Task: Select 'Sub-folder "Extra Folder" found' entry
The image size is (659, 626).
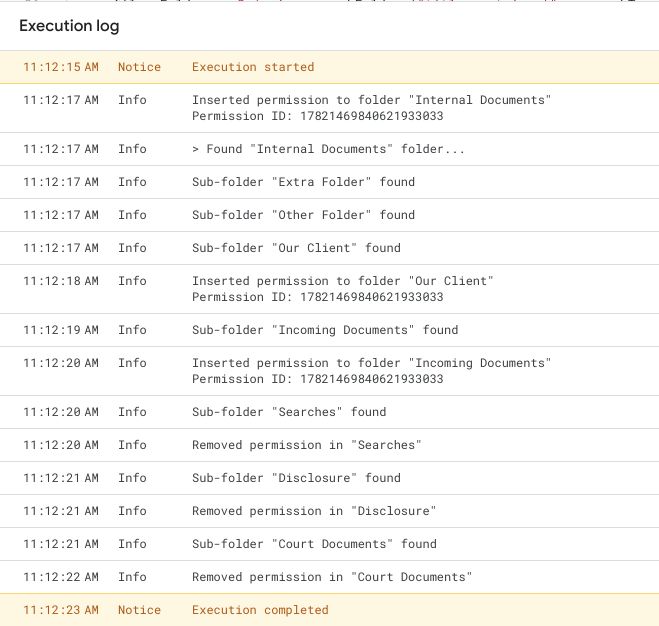Action: tap(303, 182)
